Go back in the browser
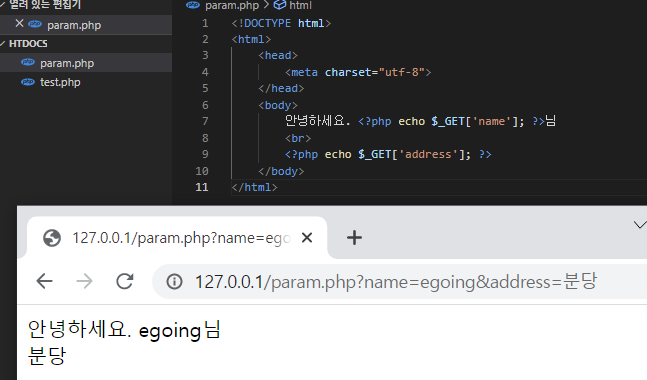 (44, 281)
